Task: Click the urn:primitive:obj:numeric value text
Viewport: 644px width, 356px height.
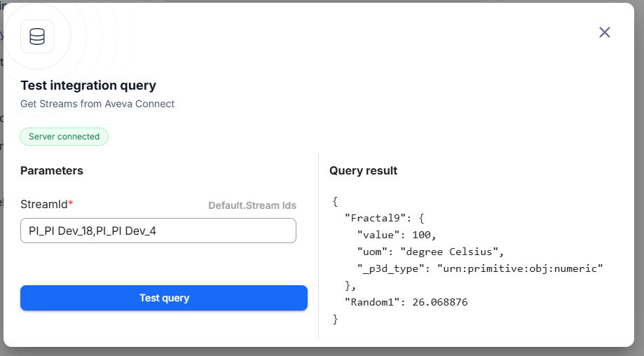Action: point(519,268)
